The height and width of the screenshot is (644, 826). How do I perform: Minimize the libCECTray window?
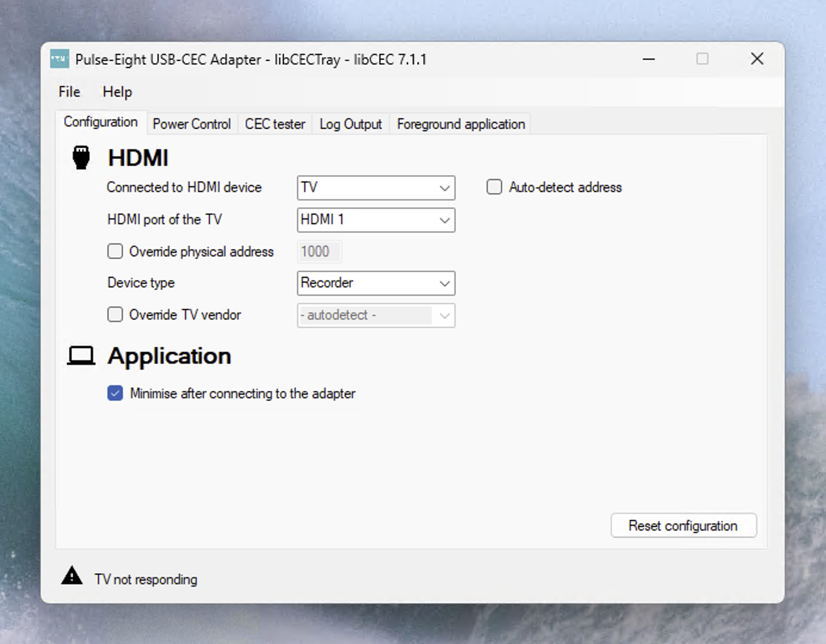(649, 59)
